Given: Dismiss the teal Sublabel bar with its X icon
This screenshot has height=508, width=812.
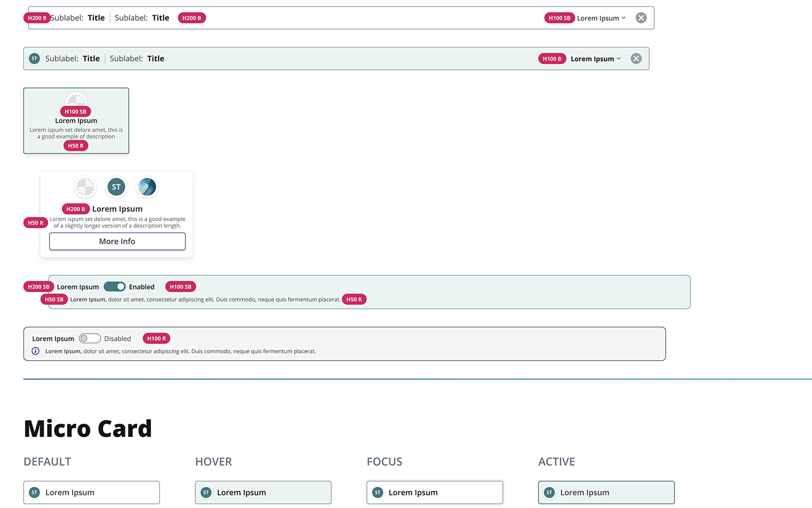Looking at the screenshot, I should coord(636,58).
